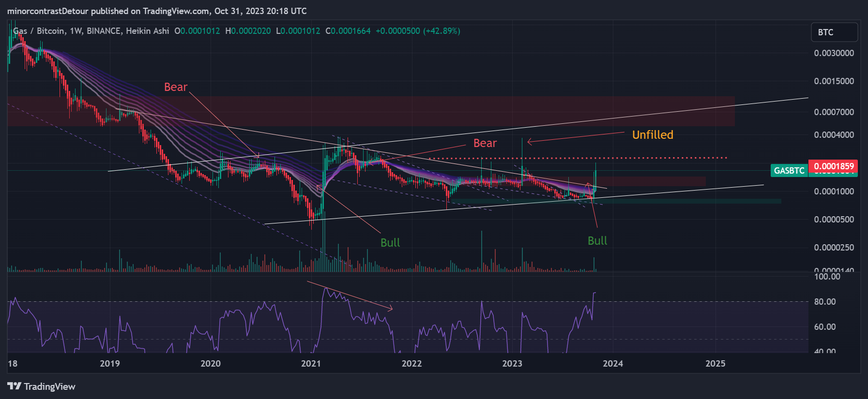Image resolution: width=868 pixels, height=399 pixels.
Task: Click the 0.0004000 price scale label
Action: tap(834, 135)
